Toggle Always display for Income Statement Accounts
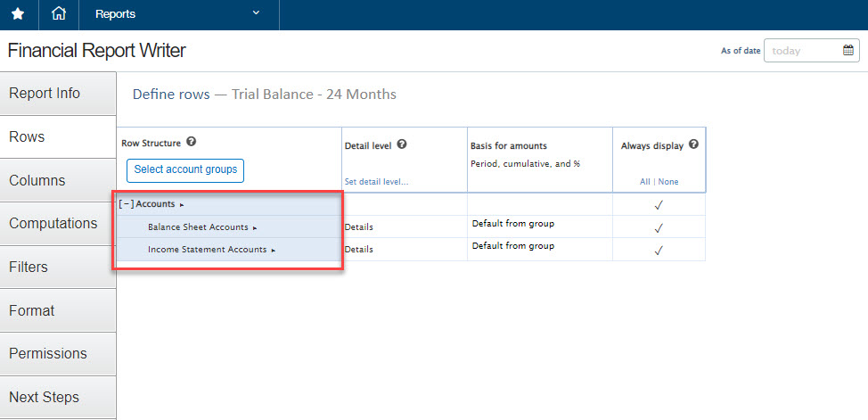Viewport: 868px width, 420px height. pyautogui.click(x=659, y=250)
